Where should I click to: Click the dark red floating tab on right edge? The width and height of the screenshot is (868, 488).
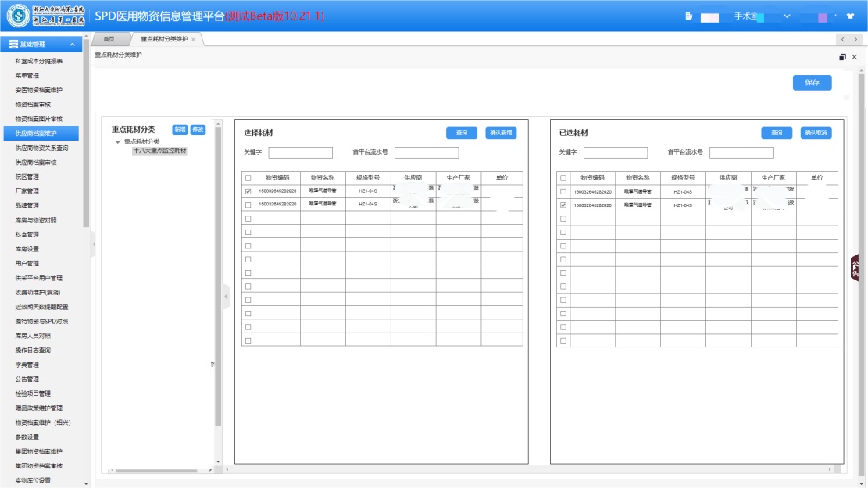click(x=855, y=268)
